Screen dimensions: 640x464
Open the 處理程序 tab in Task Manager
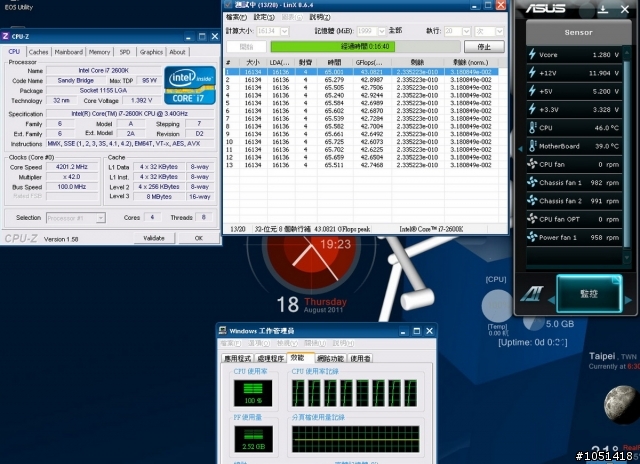coord(270,358)
